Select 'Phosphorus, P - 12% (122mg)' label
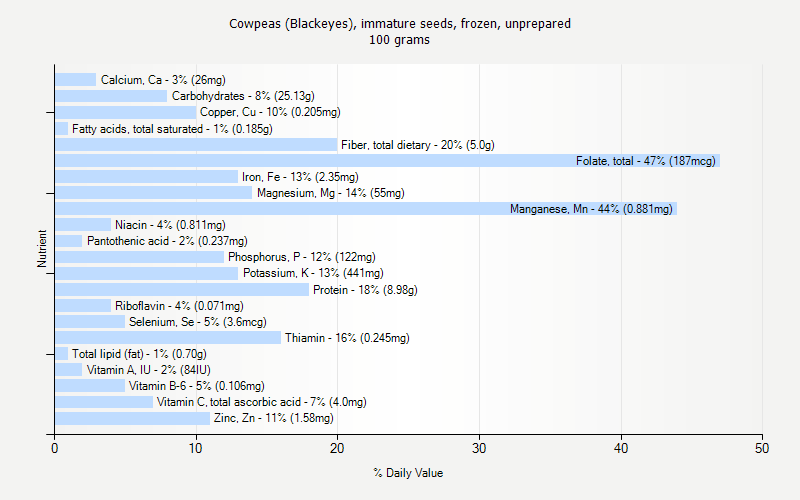 coord(302,257)
